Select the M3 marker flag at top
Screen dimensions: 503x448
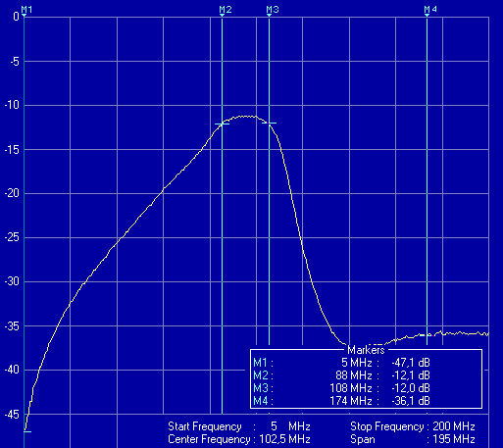coord(273,10)
